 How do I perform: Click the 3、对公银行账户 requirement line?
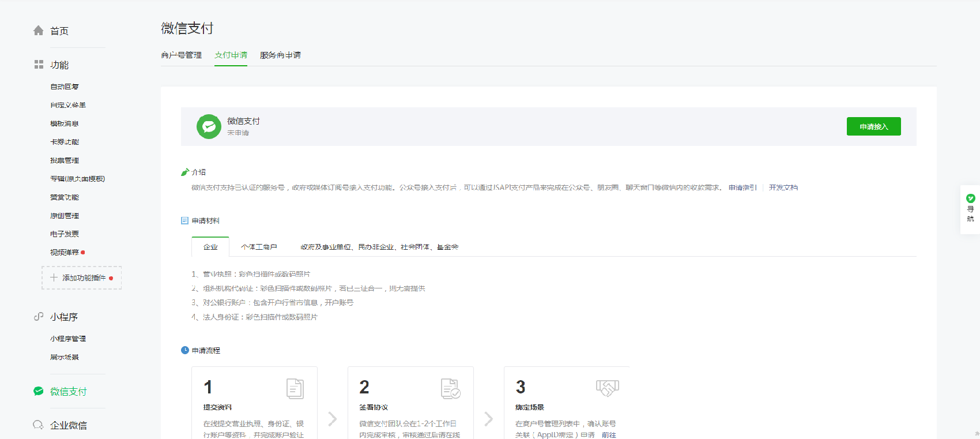click(272, 302)
